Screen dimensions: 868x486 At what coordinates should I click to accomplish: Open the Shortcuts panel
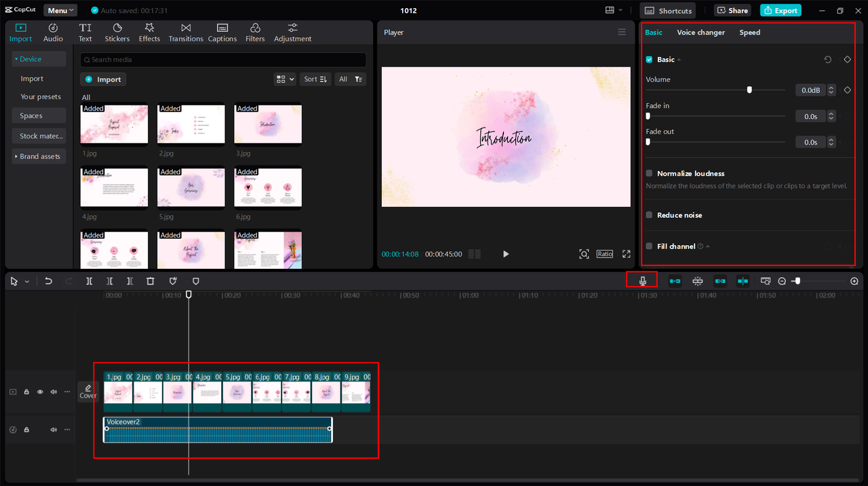[x=669, y=10]
